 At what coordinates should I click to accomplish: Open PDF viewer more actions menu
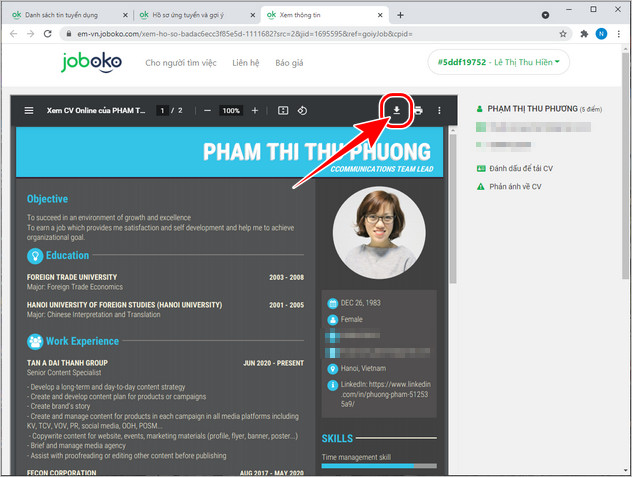439,110
